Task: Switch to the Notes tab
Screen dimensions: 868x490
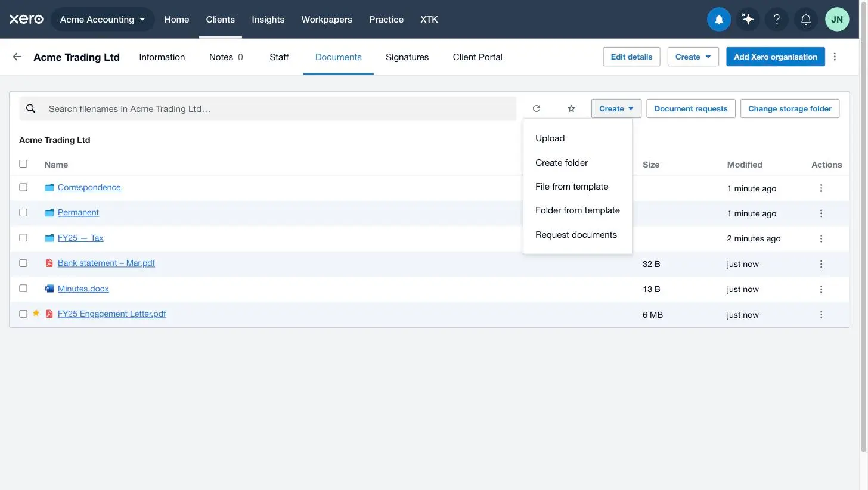Action: [x=226, y=57]
